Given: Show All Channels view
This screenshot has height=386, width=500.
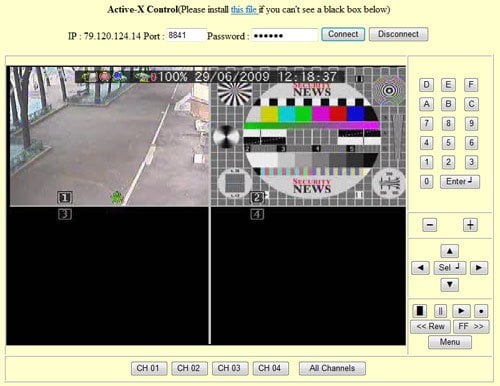Looking at the screenshot, I should (x=332, y=368).
